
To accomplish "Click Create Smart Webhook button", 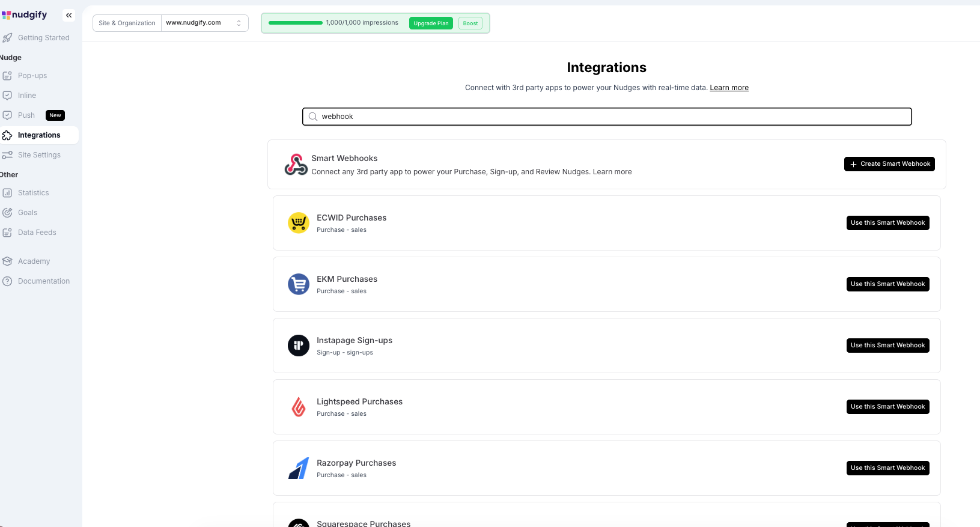I will pos(889,164).
